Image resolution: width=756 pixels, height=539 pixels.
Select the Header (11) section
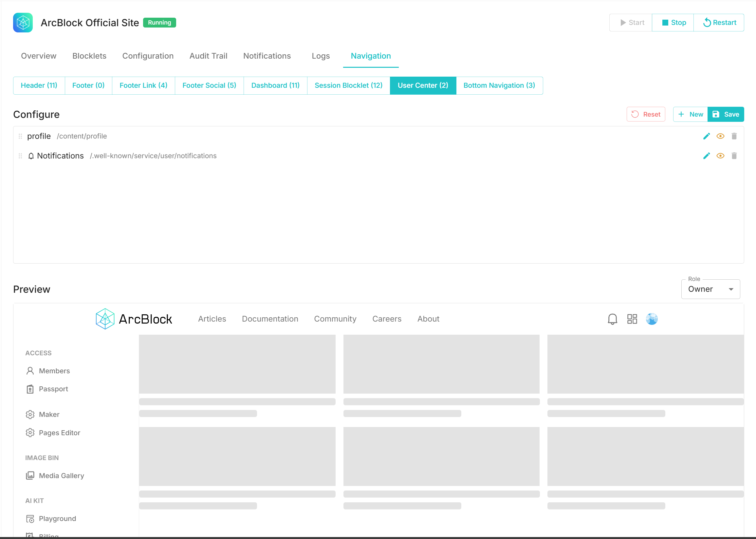point(39,85)
